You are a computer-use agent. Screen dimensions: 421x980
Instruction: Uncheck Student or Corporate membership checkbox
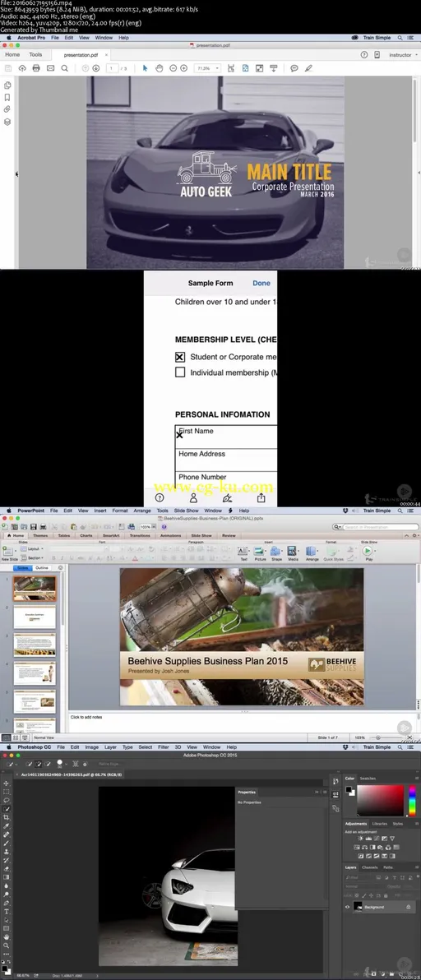(x=180, y=357)
